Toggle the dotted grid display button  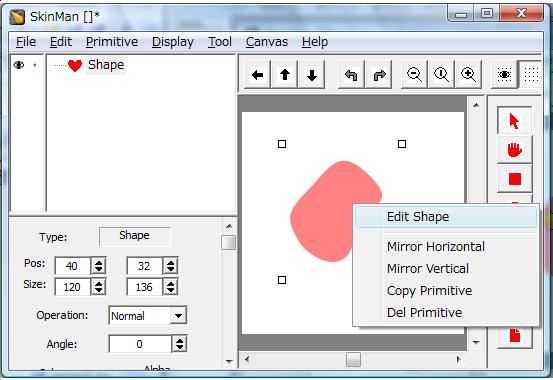[530, 74]
